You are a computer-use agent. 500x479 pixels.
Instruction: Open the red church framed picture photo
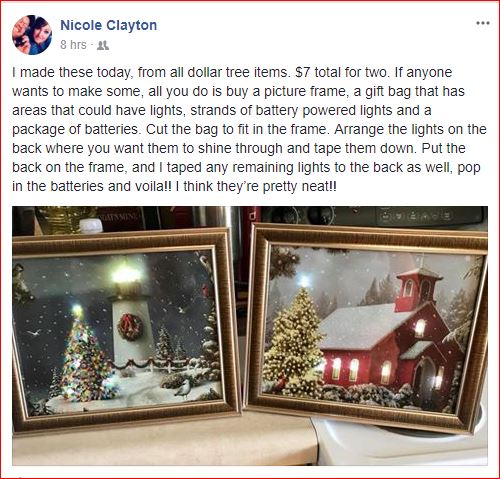[x=367, y=328]
